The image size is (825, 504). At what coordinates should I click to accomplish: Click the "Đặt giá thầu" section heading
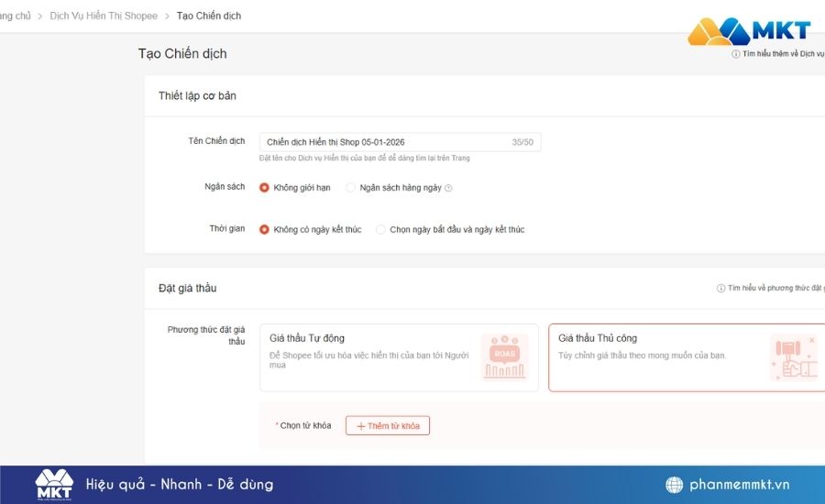(187, 288)
